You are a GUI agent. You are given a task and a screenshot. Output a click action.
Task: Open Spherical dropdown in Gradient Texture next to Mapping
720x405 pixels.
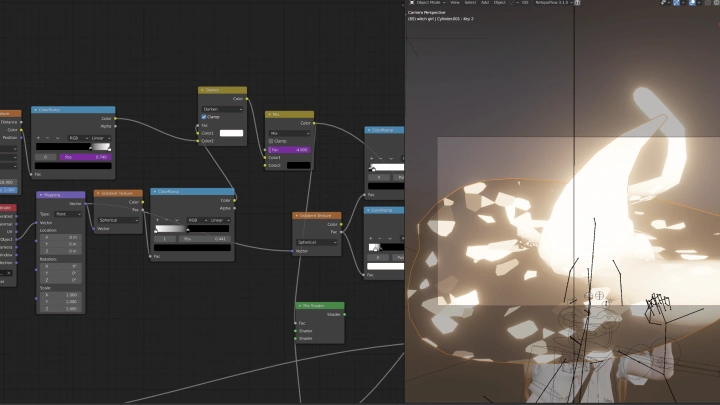point(118,220)
